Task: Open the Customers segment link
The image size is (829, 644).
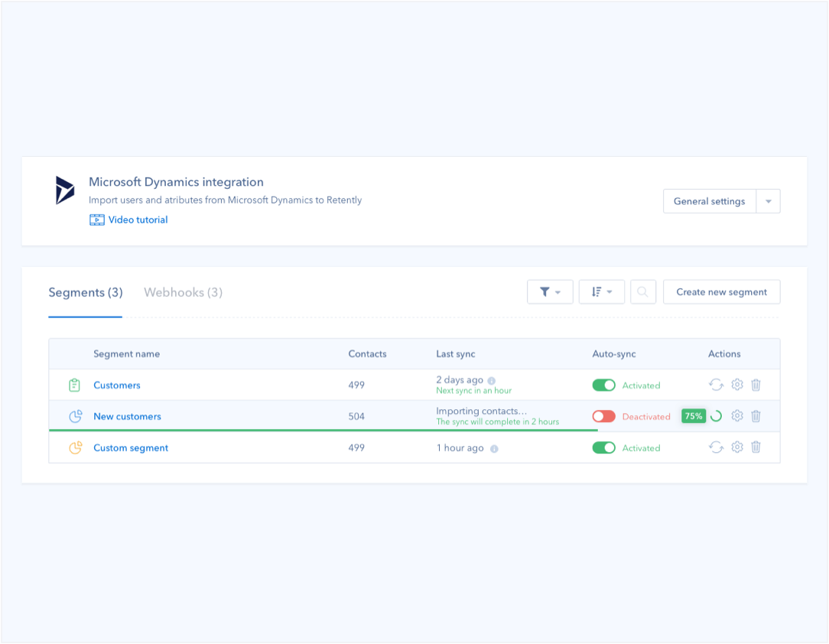Action: 117,385
